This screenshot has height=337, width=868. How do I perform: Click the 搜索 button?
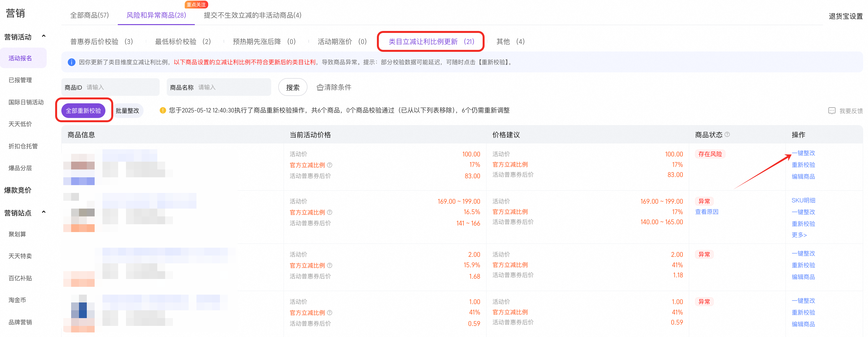coord(292,87)
